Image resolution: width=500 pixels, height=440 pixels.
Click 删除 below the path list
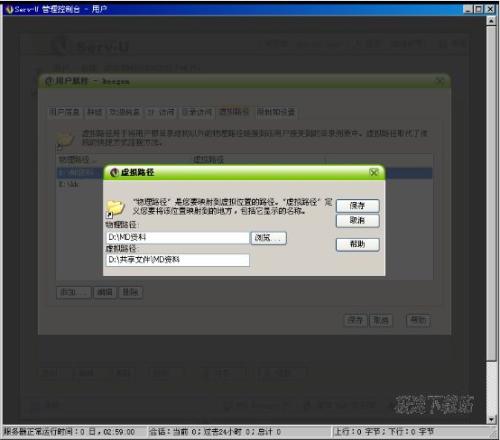coord(131,292)
